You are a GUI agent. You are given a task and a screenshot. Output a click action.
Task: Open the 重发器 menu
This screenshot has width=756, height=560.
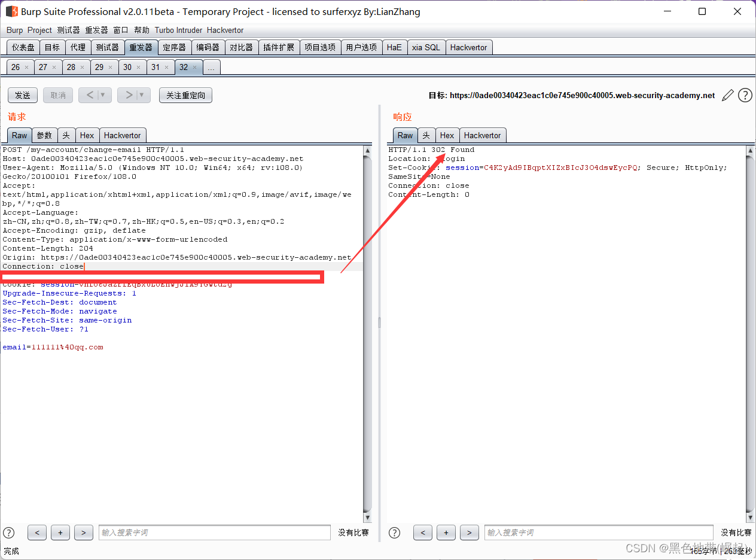pos(97,30)
